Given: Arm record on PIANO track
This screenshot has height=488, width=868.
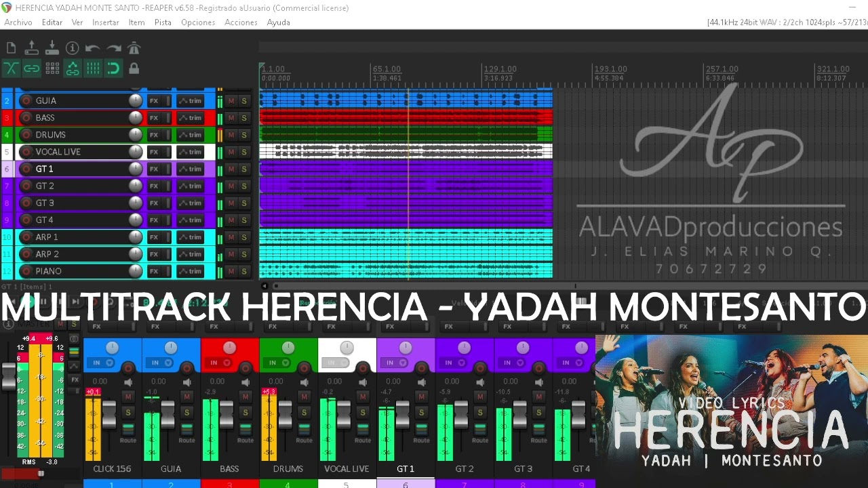Looking at the screenshot, I should [x=26, y=271].
